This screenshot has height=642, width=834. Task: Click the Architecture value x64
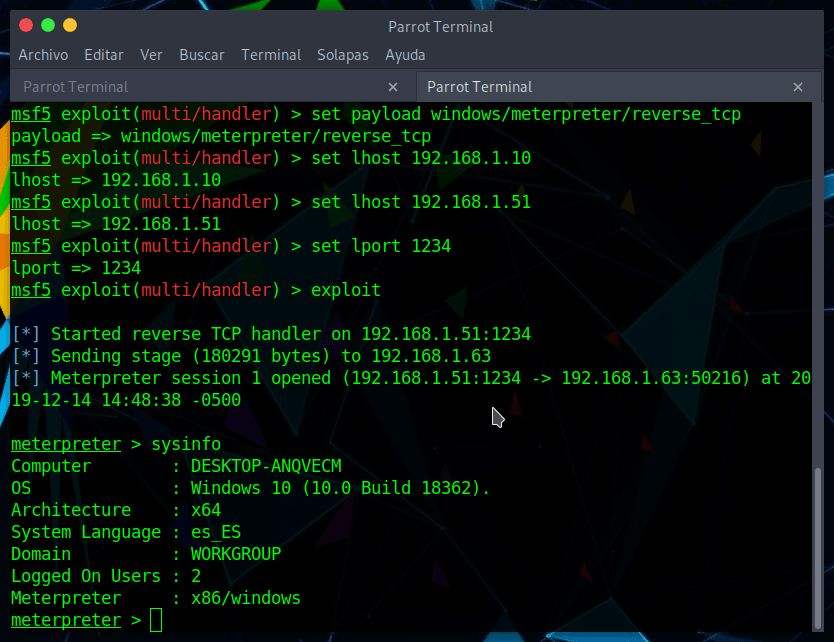tap(206, 510)
